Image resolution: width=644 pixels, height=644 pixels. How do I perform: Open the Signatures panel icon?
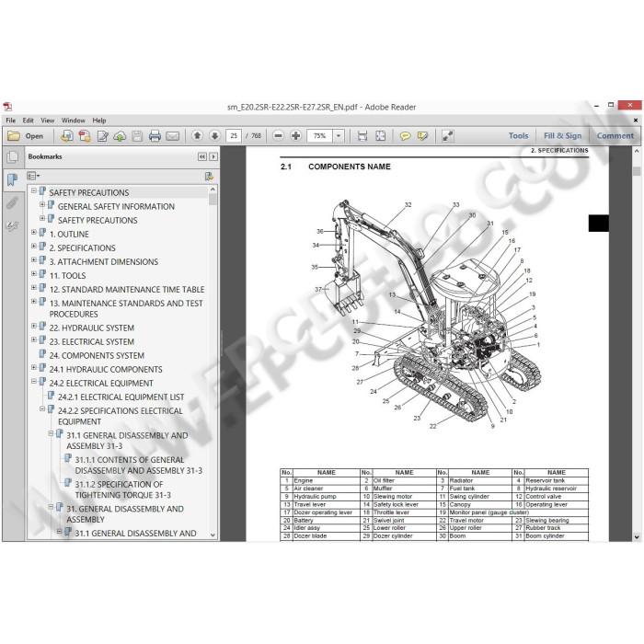coord(13,226)
